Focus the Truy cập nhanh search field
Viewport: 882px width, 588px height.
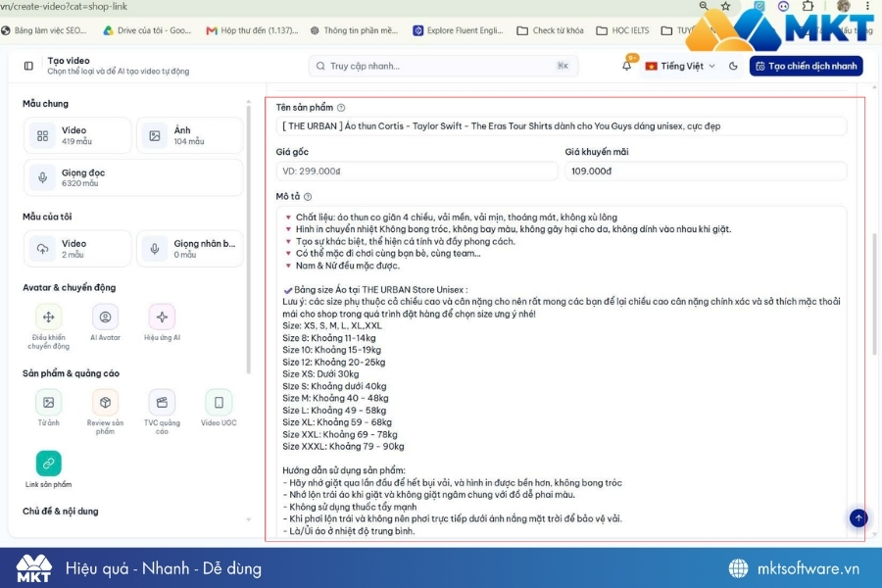pos(443,66)
